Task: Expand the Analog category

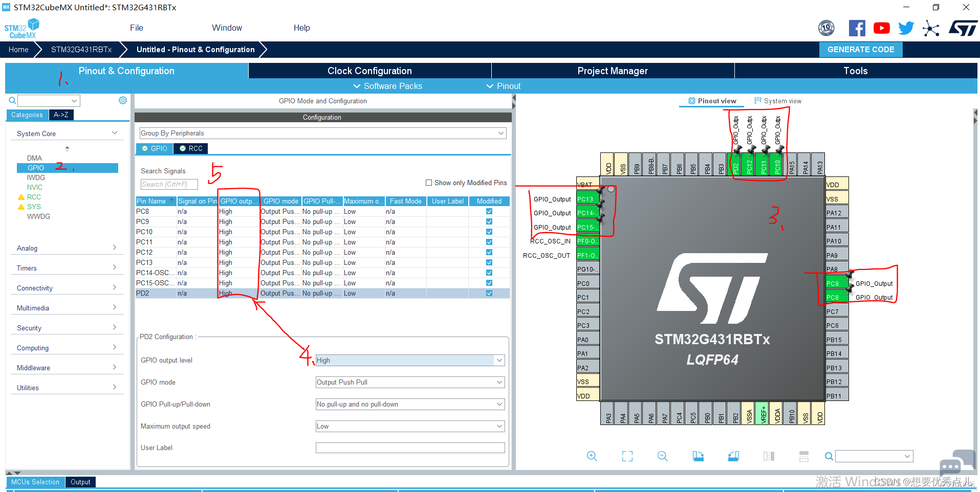Action: coord(67,248)
